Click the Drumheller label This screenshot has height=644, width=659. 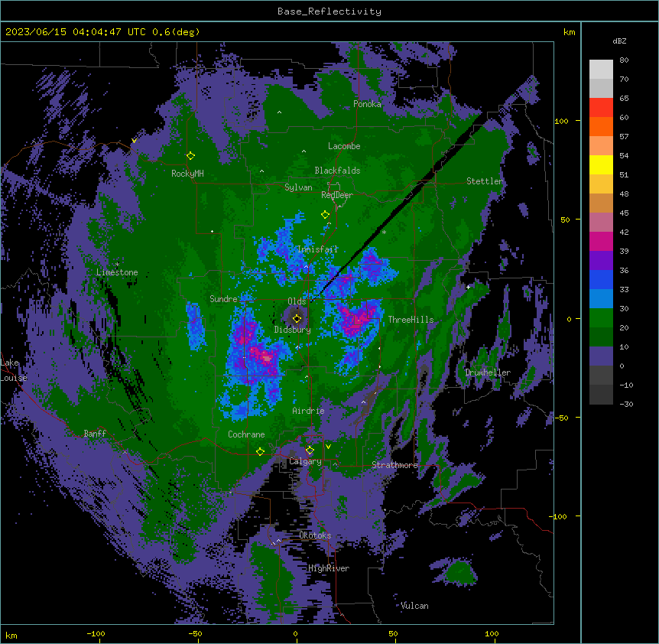coord(488,372)
